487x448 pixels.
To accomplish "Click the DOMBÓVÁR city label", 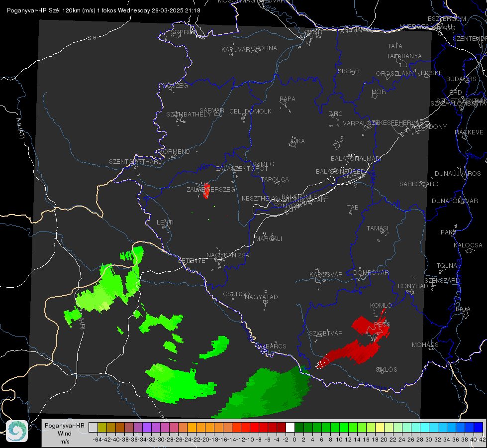I will point(371,273).
